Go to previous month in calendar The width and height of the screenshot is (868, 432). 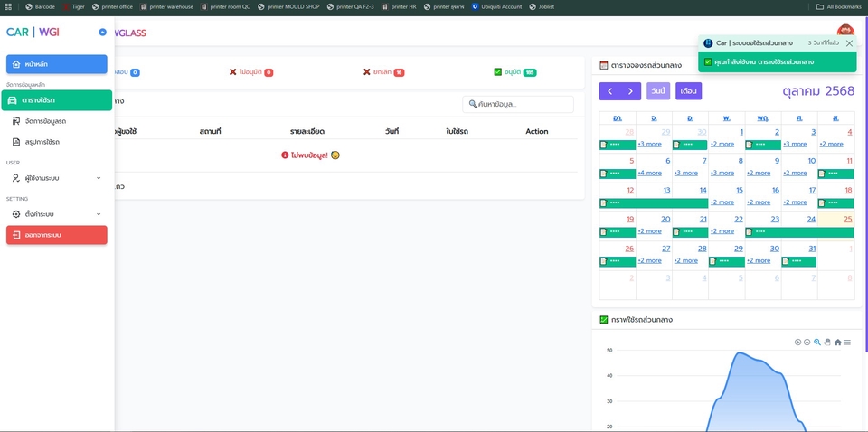[609, 91]
